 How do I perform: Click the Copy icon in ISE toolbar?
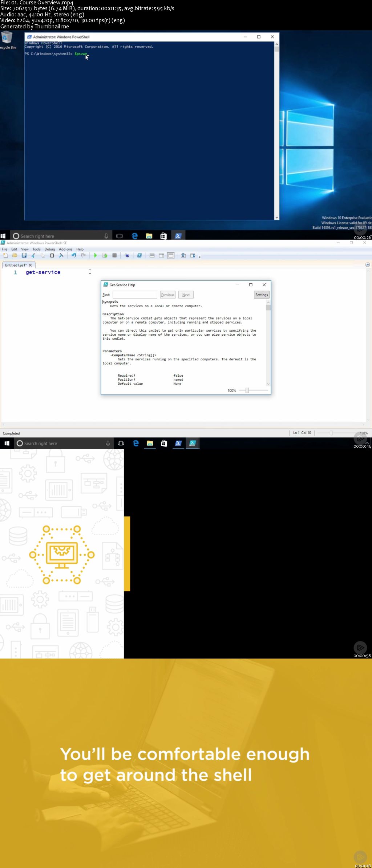43,256
